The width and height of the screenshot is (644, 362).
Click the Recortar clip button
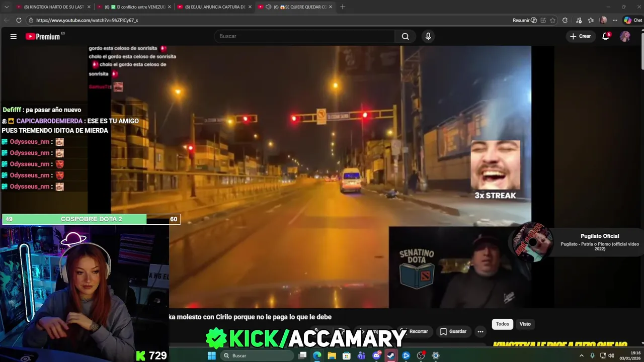pyautogui.click(x=415, y=331)
